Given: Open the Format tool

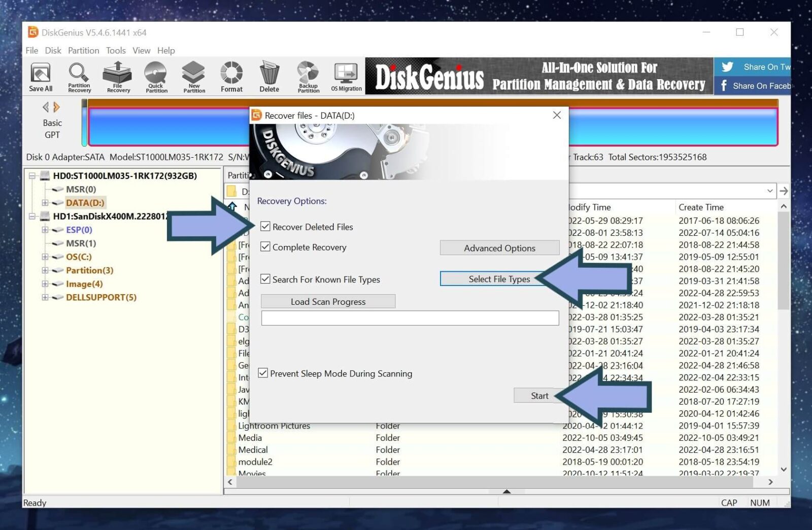Looking at the screenshot, I should (x=231, y=76).
